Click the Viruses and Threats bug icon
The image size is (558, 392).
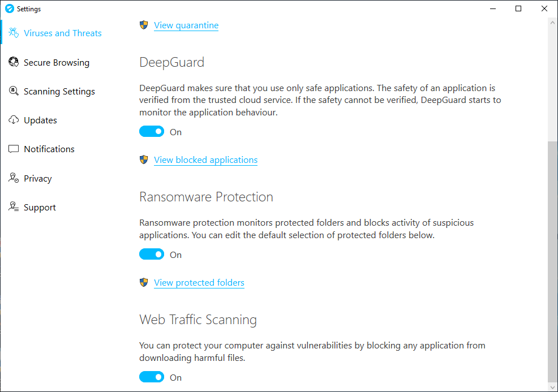click(x=14, y=33)
